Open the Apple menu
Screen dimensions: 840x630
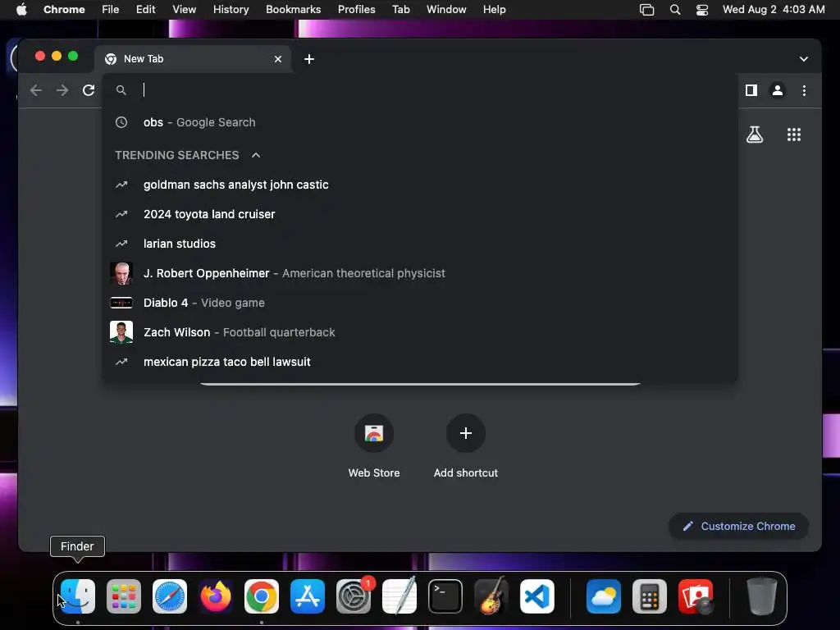coord(21,10)
